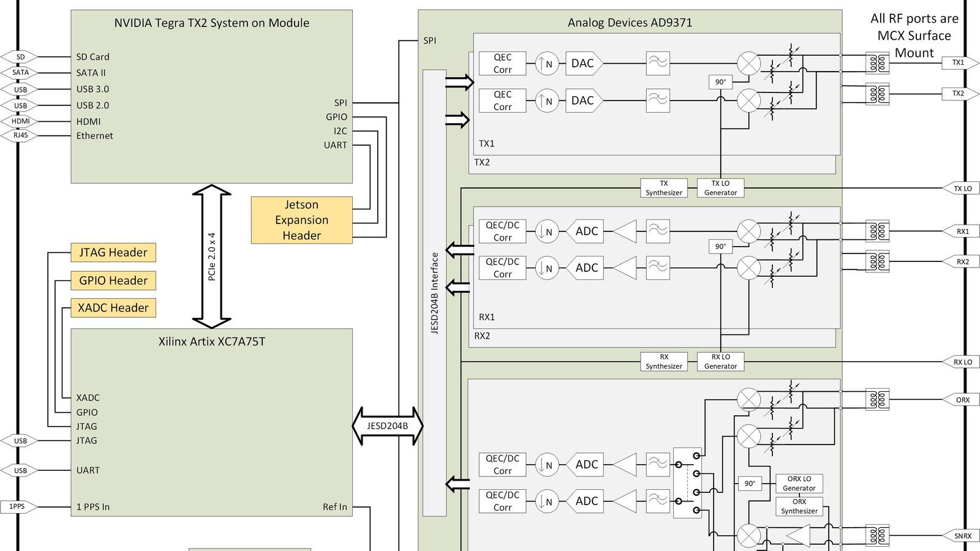The height and width of the screenshot is (551, 980).
Task: Select the ORX LO Generator block
Action: point(799,484)
